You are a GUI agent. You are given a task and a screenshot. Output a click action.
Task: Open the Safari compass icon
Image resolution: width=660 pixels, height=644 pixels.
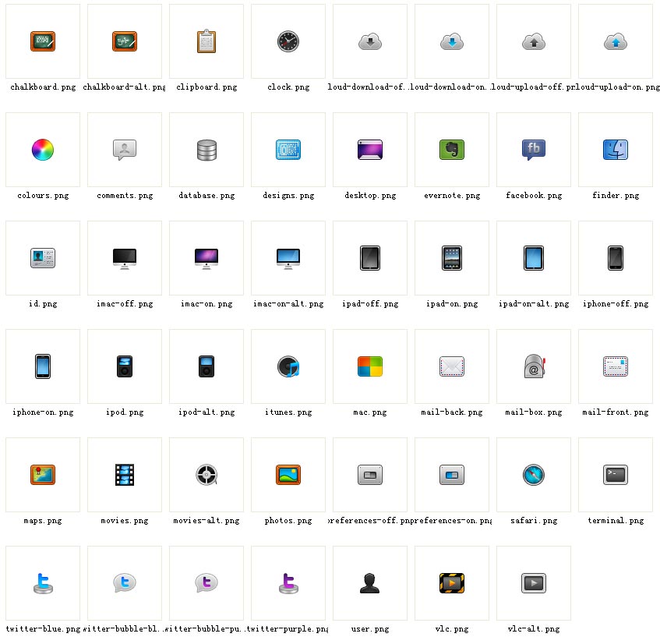tap(534, 475)
